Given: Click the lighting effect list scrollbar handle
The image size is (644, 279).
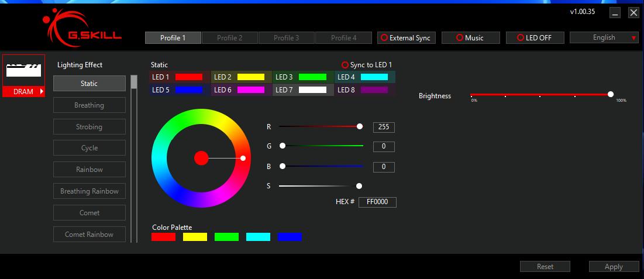Looking at the screenshot, I should pyautogui.click(x=134, y=81).
